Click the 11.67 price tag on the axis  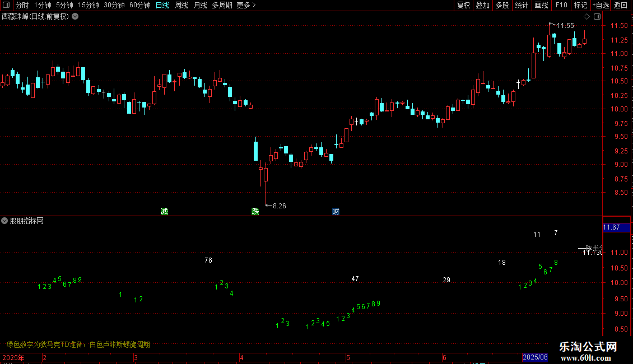tap(616, 227)
